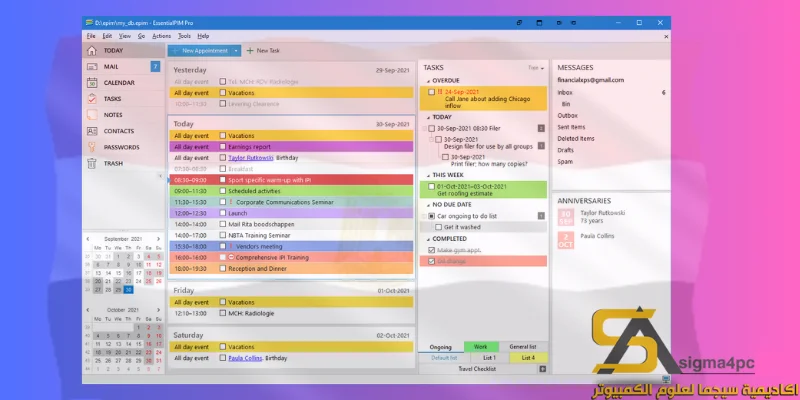Open the Today home icon in sidebar
Screen dimensions: 800x400
[x=92, y=51]
